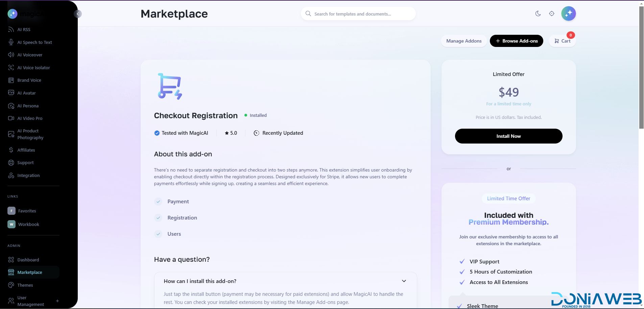The height and width of the screenshot is (309, 644).
Task: Click the shopping cart icon in Cart button
Action: (x=556, y=41)
